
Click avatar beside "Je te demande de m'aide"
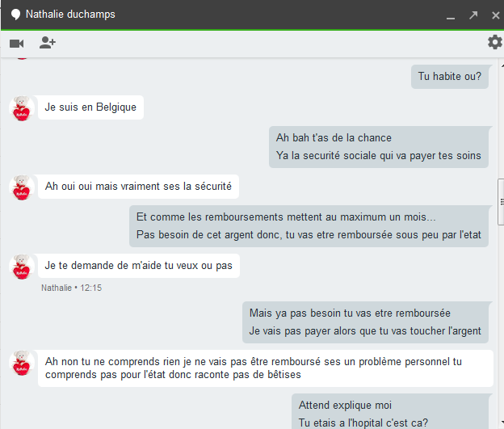[x=21, y=266]
